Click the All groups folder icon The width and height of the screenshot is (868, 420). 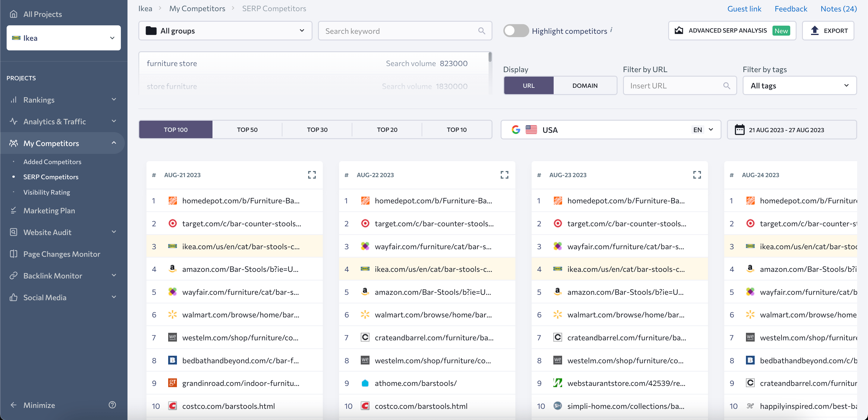pos(151,31)
